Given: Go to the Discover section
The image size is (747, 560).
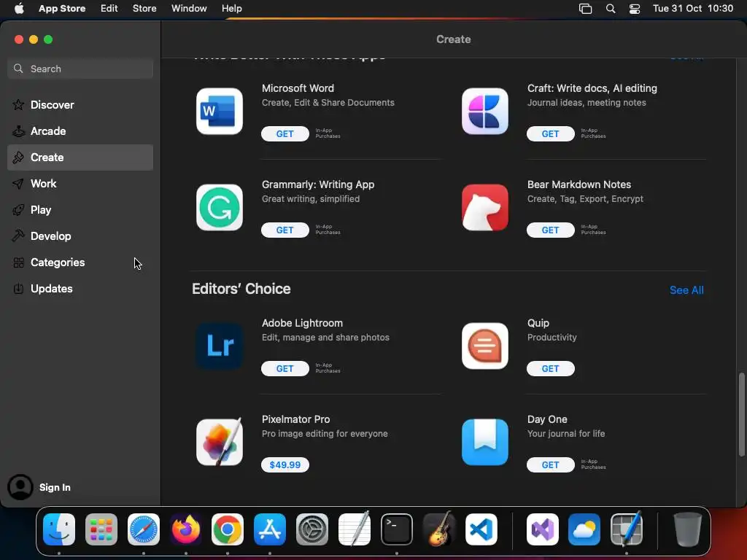Looking at the screenshot, I should [x=80, y=105].
